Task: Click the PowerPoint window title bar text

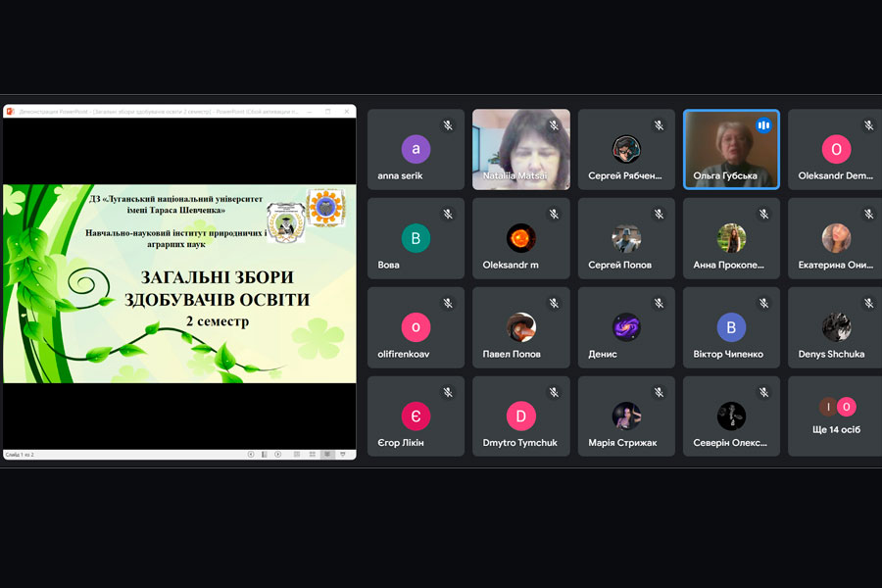Action: [x=159, y=112]
